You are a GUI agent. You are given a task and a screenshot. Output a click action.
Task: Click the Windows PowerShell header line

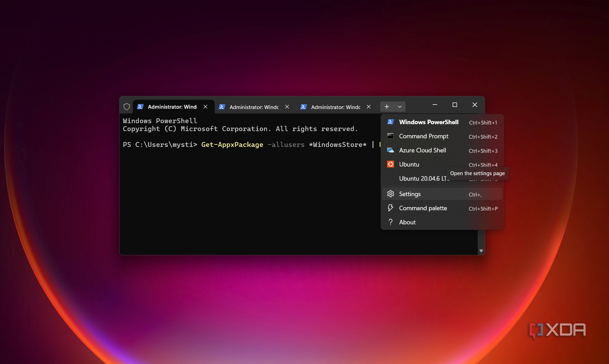click(x=160, y=121)
